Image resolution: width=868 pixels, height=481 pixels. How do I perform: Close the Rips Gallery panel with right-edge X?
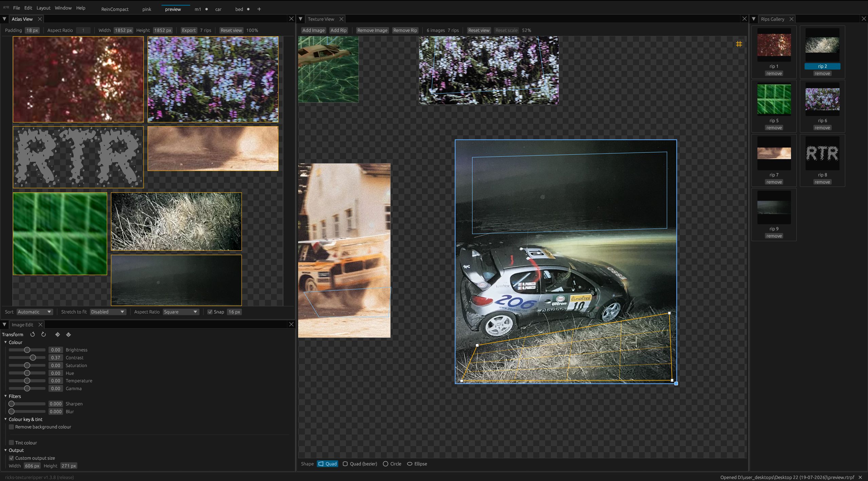[864, 19]
